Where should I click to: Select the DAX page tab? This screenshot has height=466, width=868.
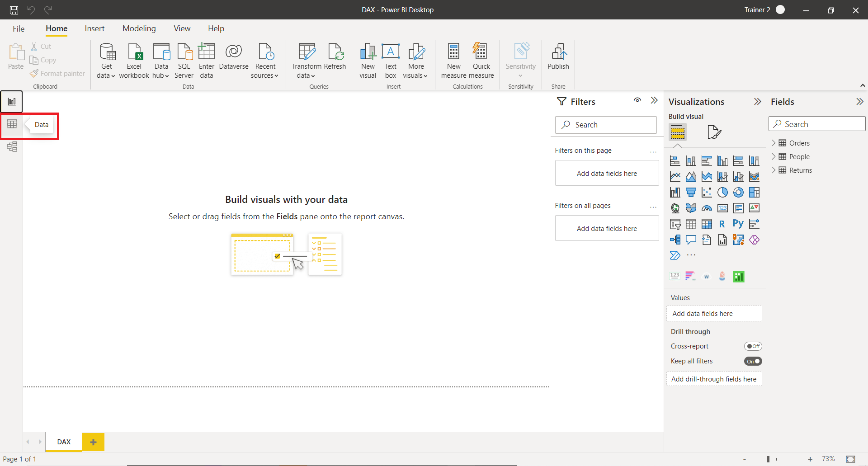point(63,442)
